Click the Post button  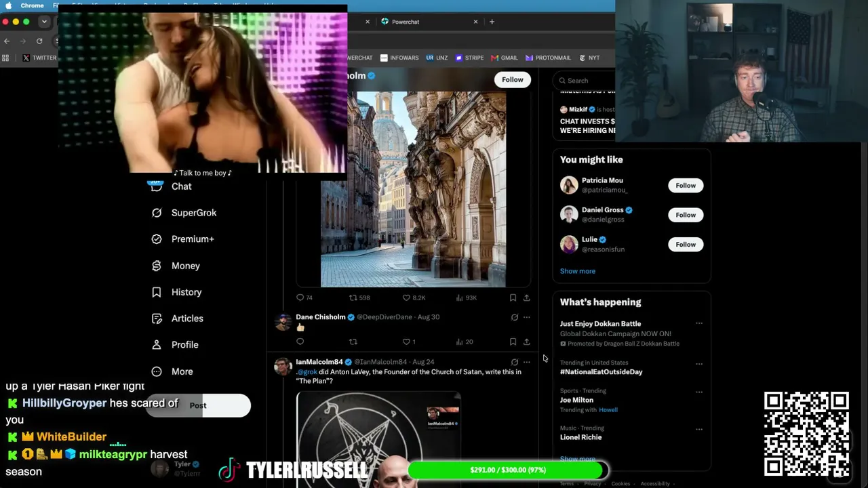click(x=198, y=405)
